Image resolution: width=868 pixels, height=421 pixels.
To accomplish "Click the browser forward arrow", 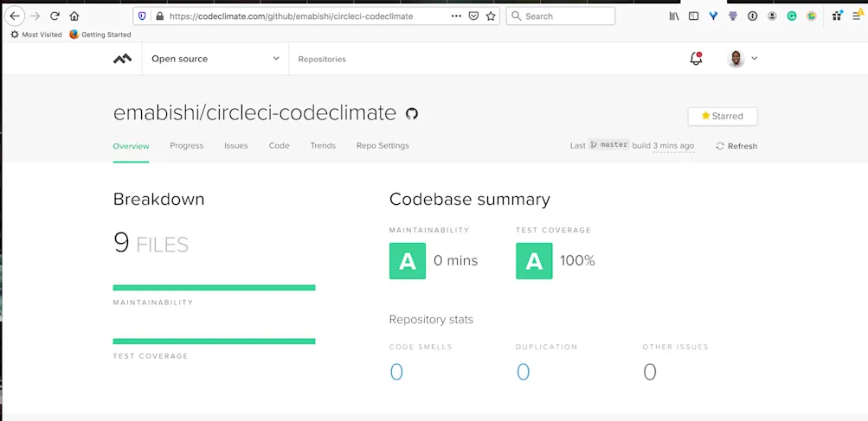I will click(x=35, y=16).
